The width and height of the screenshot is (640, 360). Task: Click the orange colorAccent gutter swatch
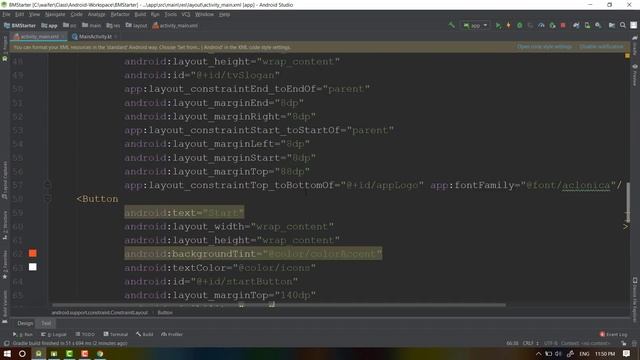point(33,253)
